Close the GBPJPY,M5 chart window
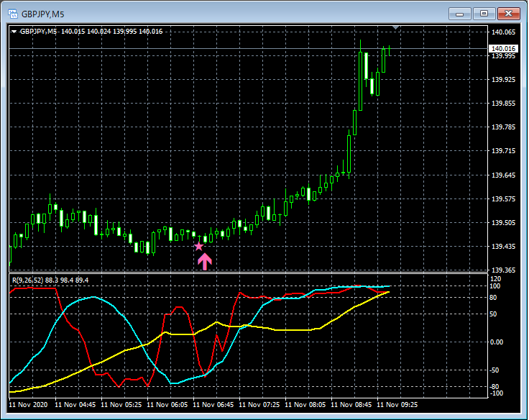This screenshot has width=529, height=420. click(508, 14)
